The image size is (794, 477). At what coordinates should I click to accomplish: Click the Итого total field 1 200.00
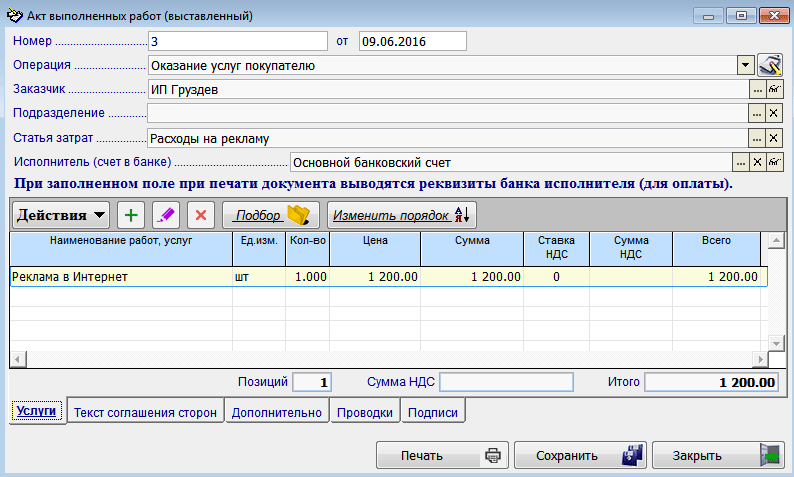click(711, 382)
